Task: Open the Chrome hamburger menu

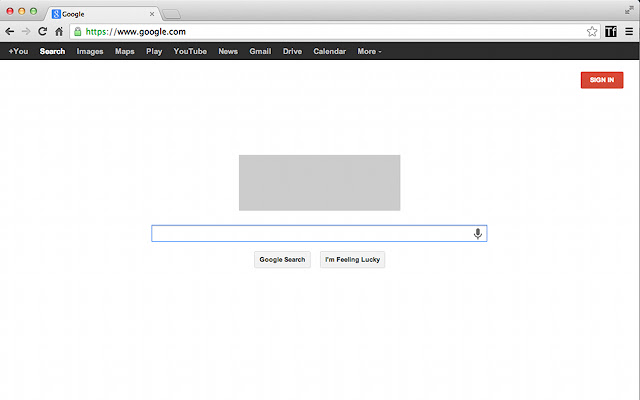Action: coord(629,31)
